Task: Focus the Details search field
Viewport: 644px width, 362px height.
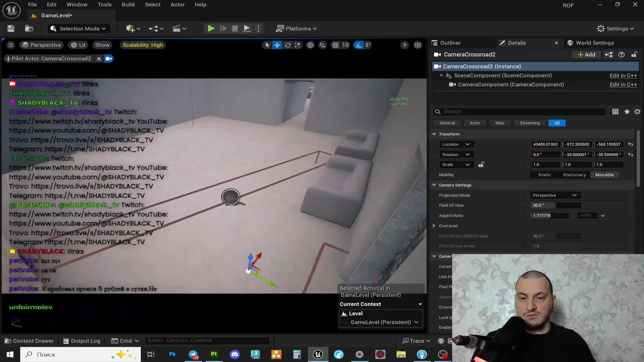Action: (x=520, y=112)
